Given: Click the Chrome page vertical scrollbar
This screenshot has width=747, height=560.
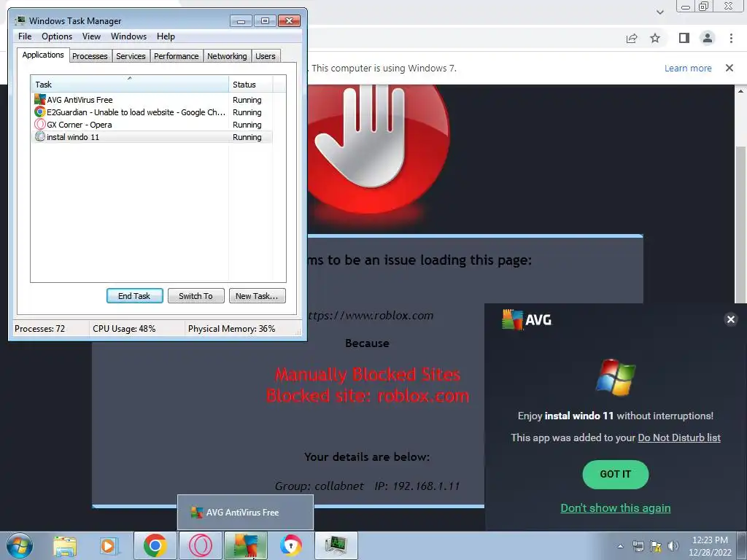Looking at the screenshot, I should 740,224.
